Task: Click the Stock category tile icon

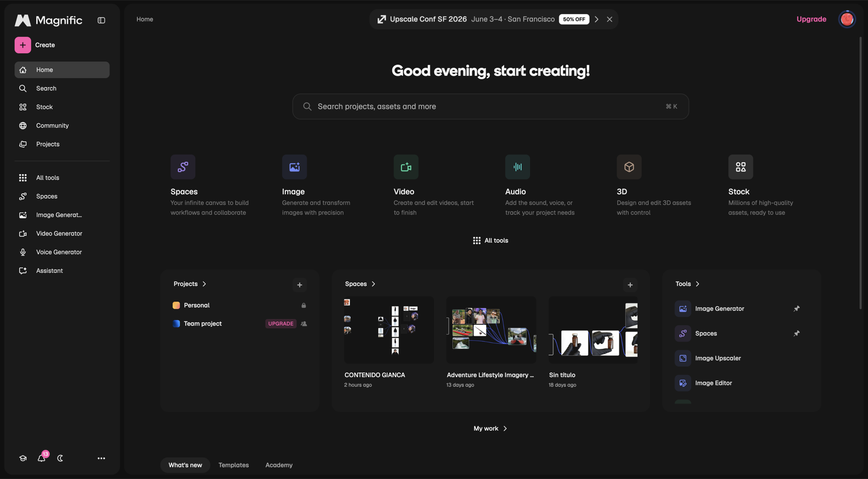Action: click(741, 167)
